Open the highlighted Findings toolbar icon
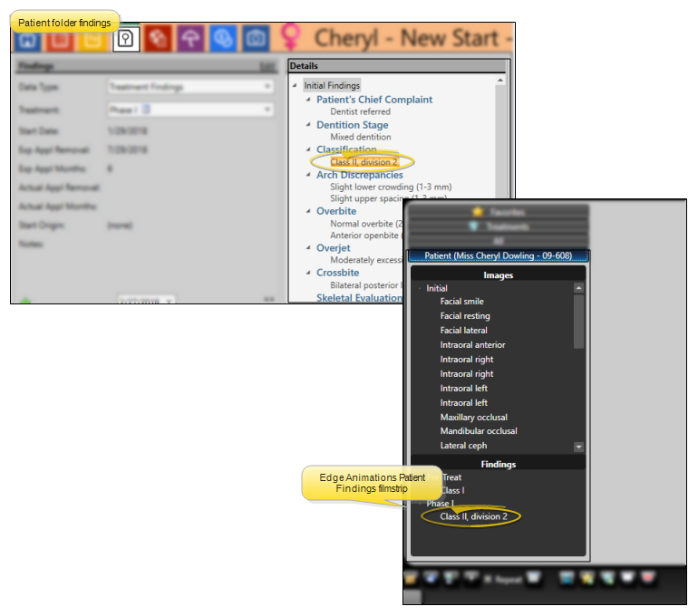 [x=126, y=38]
